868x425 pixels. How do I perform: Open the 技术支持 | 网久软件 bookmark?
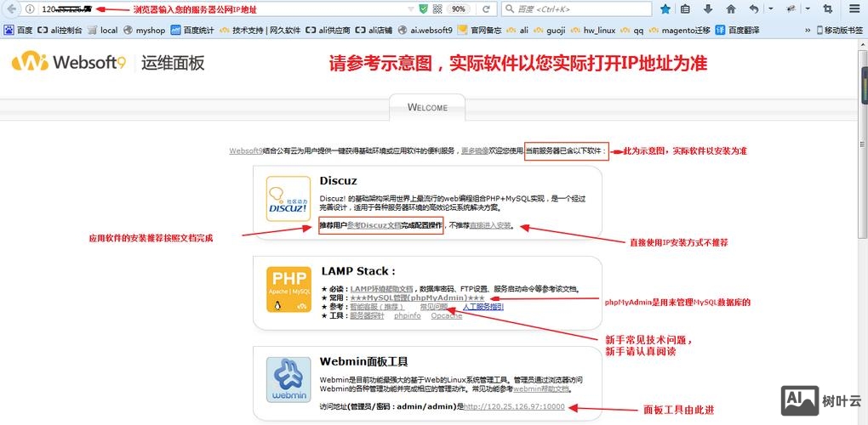pyautogui.click(x=260, y=31)
